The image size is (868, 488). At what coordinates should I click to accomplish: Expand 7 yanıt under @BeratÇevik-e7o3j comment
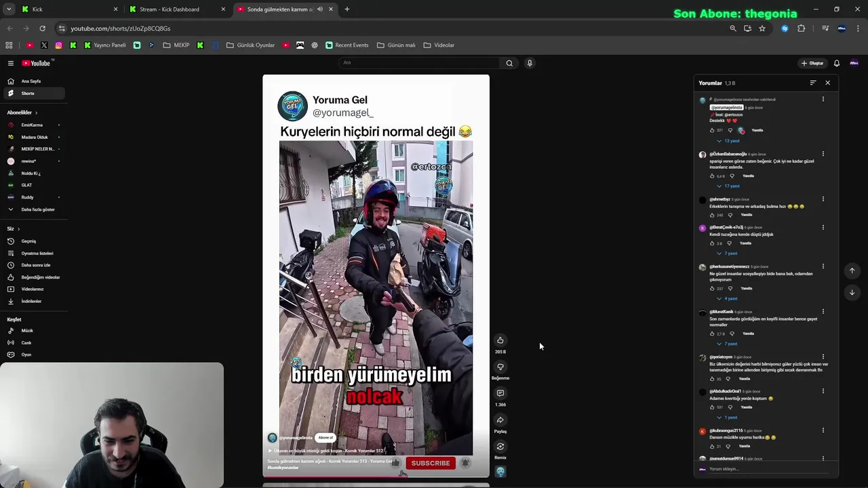[x=726, y=253]
